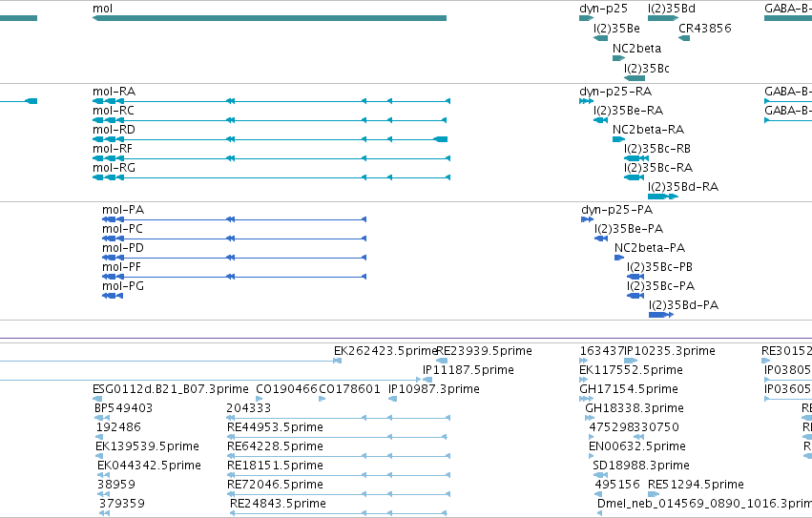The width and height of the screenshot is (812, 518).
Task: Select the l(2)35Be-PA protein label
Action: (x=629, y=230)
